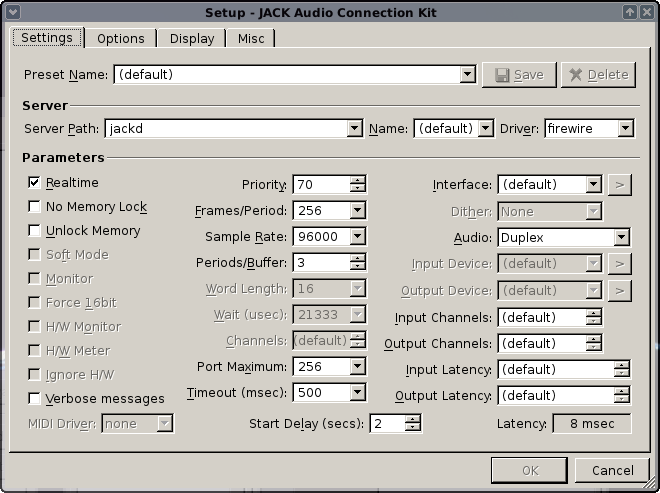Click the Output Device dropdown

click(x=550, y=290)
